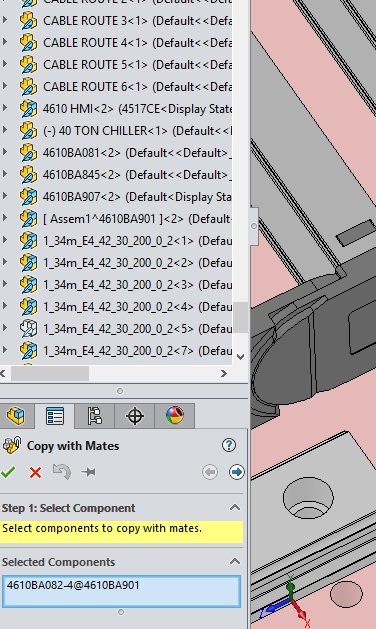Viewport: 376px width, 629px height.
Task: Click the CABLE ROUTE 3<1> assembly icon
Action: (x=28, y=20)
